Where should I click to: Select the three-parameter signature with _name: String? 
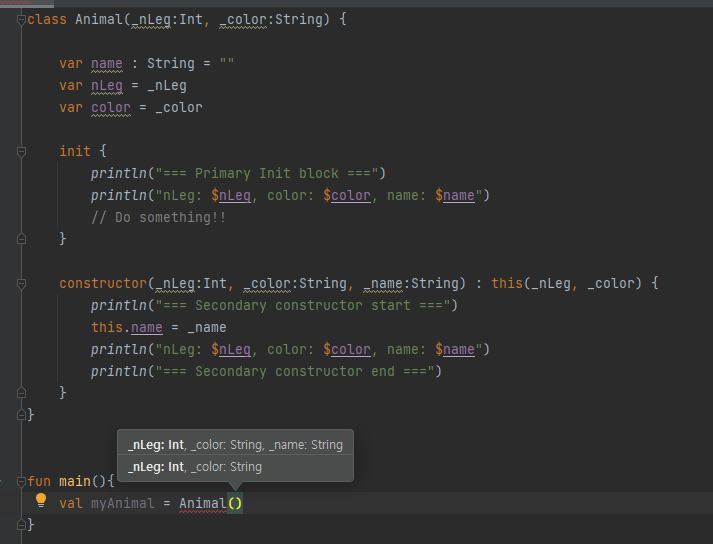pos(235,444)
